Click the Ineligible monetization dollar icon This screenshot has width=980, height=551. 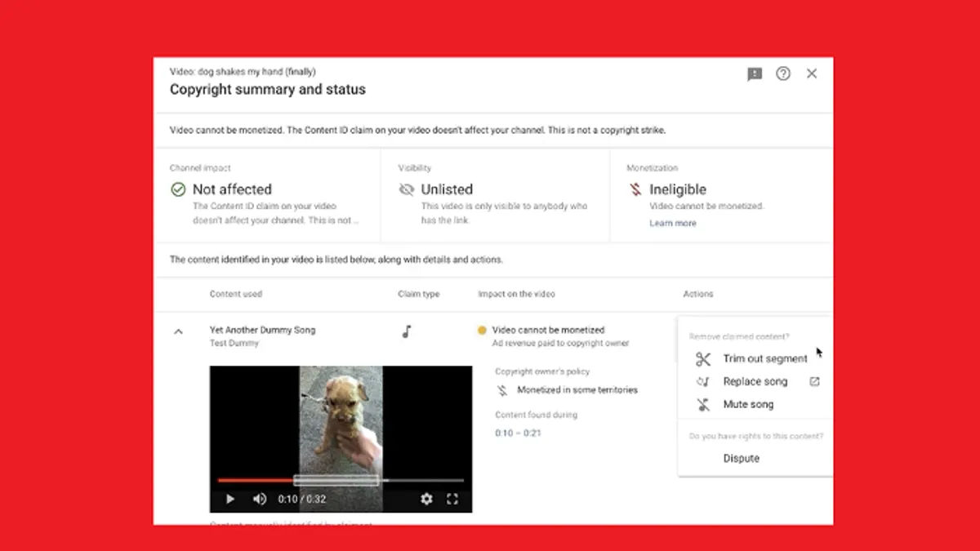pos(635,189)
